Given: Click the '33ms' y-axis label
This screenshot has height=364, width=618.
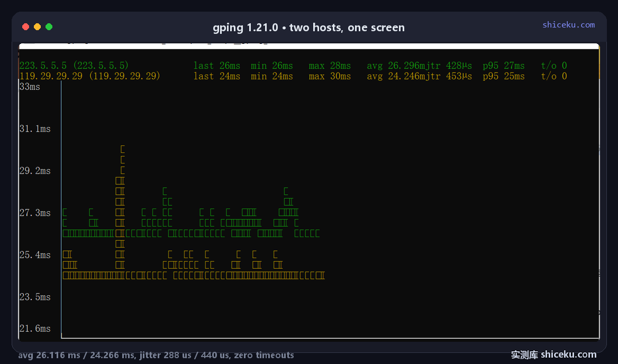Looking at the screenshot, I should tap(30, 87).
